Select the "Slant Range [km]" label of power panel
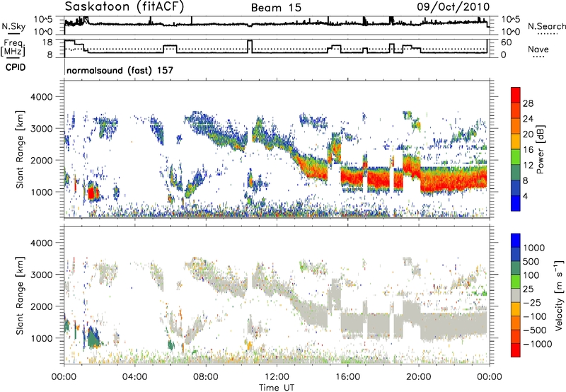The image size is (566, 392). [x=20, y=149]
